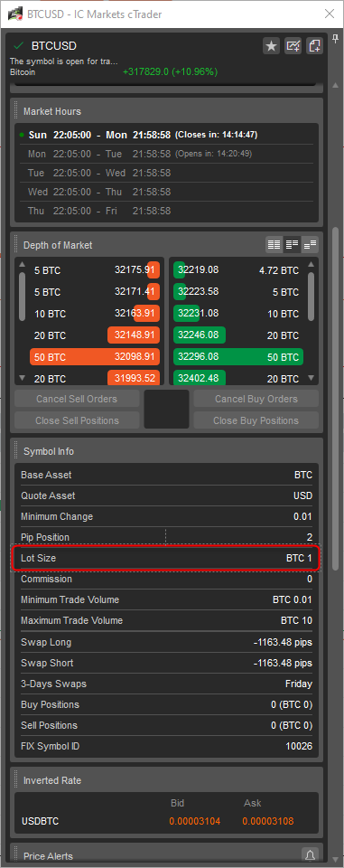
Task: Click Close Sell Positions button
Action: point(77,420)
